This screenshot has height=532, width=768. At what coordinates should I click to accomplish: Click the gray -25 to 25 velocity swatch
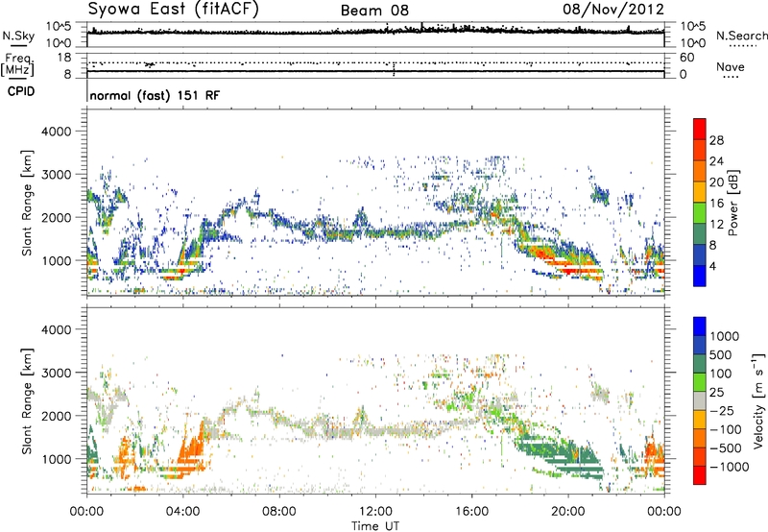coord(700,400)
